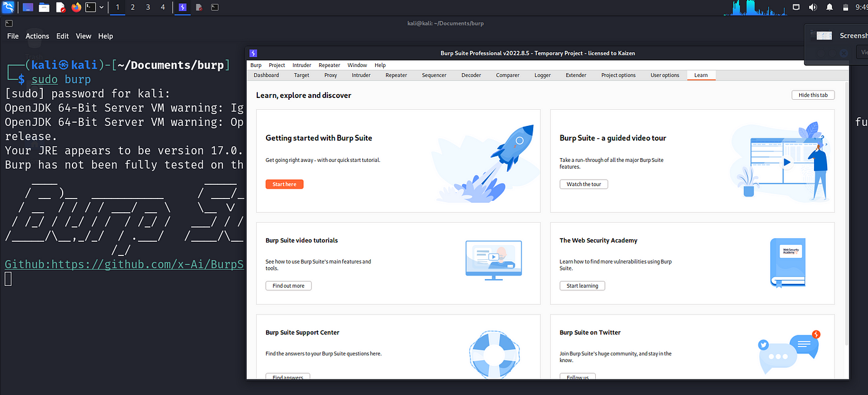Viewport: 868px width, 395px height.
Task: Switch to the Dashboard tab
Action: pos(266,75)
